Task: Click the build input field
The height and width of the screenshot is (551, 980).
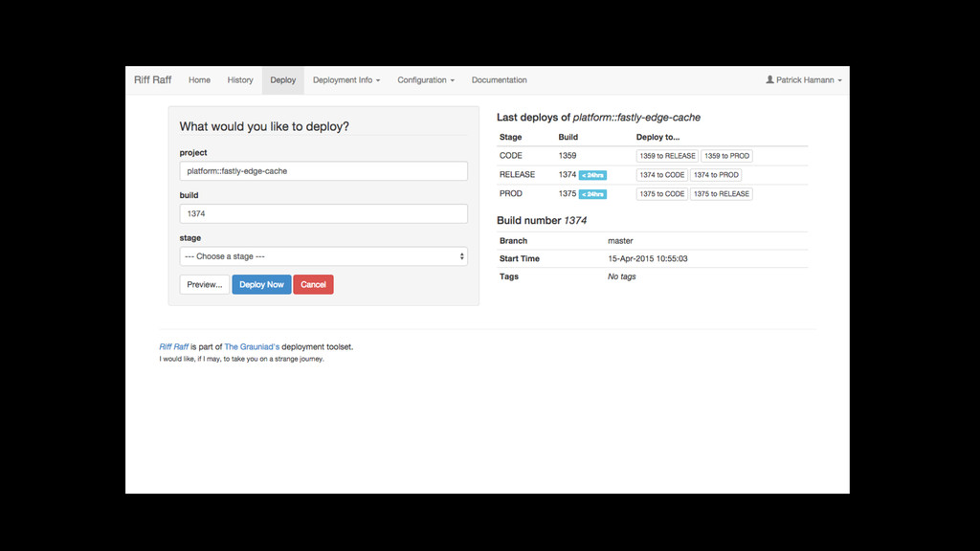Action: pos(323,213)
